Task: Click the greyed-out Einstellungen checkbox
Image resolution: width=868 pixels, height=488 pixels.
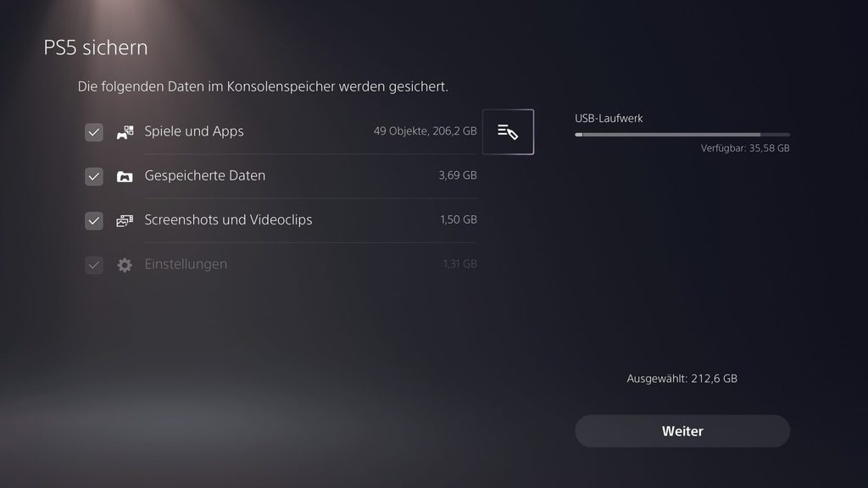Action: pyautogui.click(x=93, y=265)
